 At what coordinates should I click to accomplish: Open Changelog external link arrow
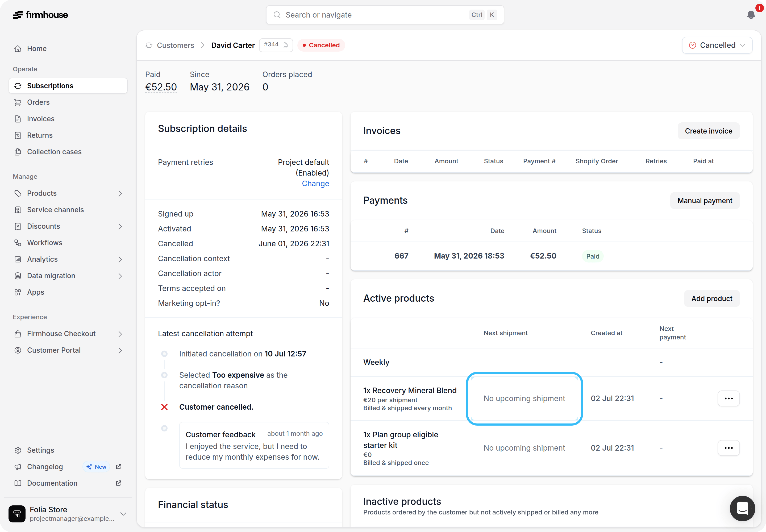pos(118,467)
